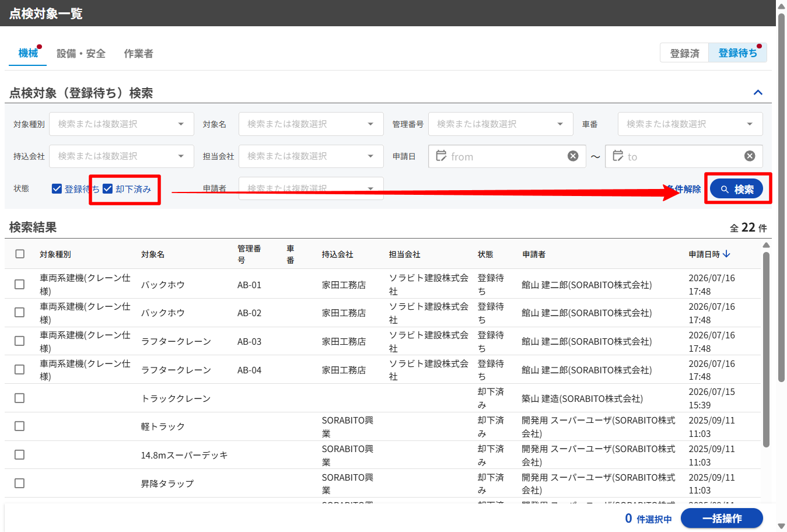This screenshot has height=532, width=787.
Task: Check the トラッククレーン row checkbox
Action: point(19,398)
